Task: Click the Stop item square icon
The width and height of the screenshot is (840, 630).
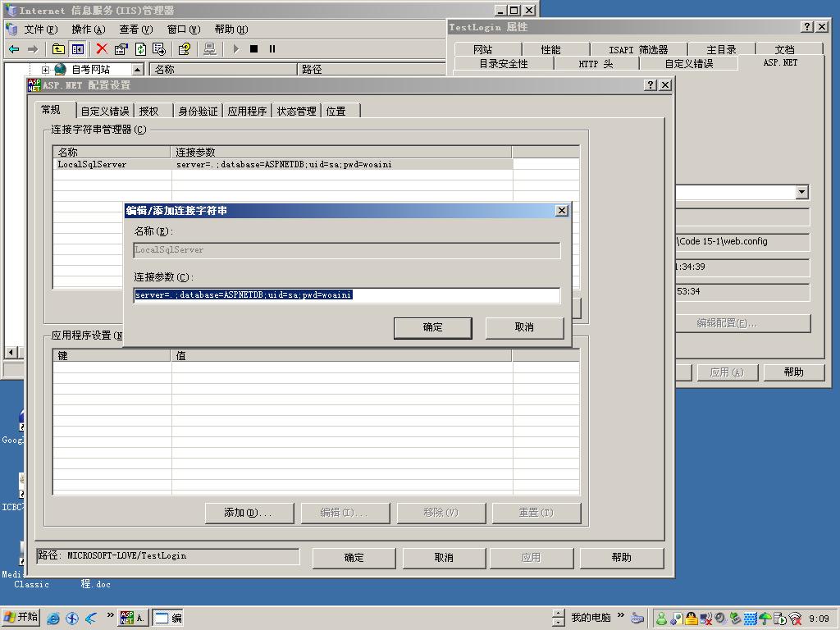Action: (253, 48)
